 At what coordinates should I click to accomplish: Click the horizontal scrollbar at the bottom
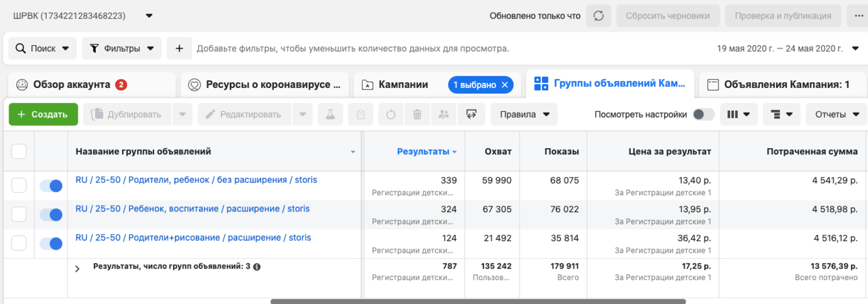click(478, 301)
